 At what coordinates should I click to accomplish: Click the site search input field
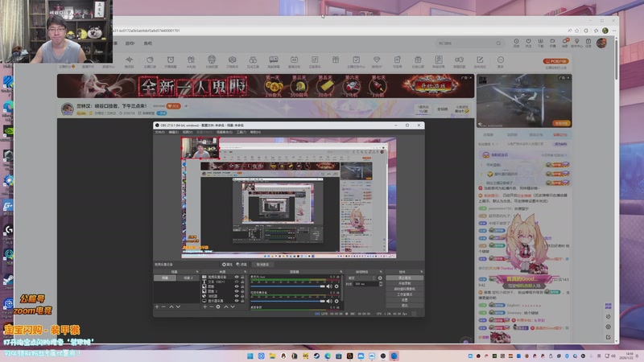point(469,43)
